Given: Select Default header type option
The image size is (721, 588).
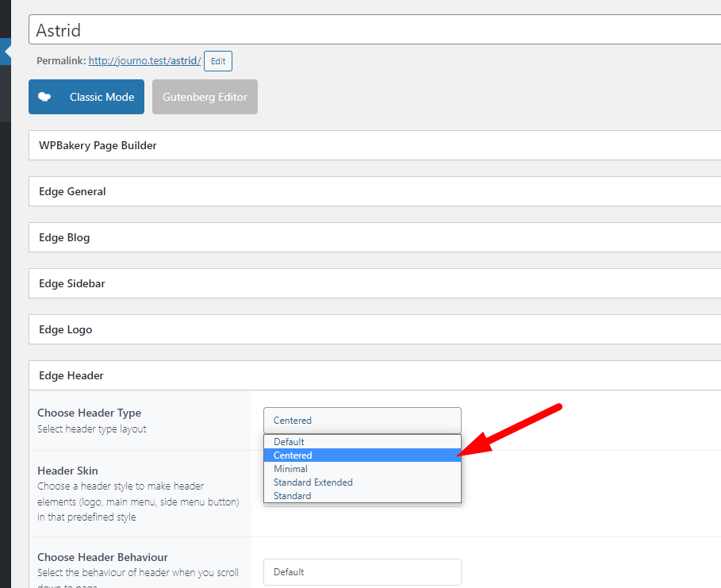Looking at the screenshot, I should [362, 442].
